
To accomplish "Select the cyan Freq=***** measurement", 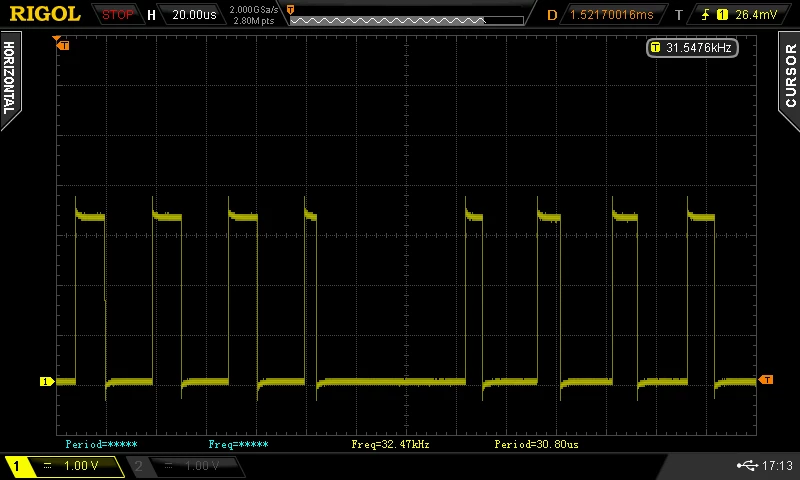I will tap(238, 444).
